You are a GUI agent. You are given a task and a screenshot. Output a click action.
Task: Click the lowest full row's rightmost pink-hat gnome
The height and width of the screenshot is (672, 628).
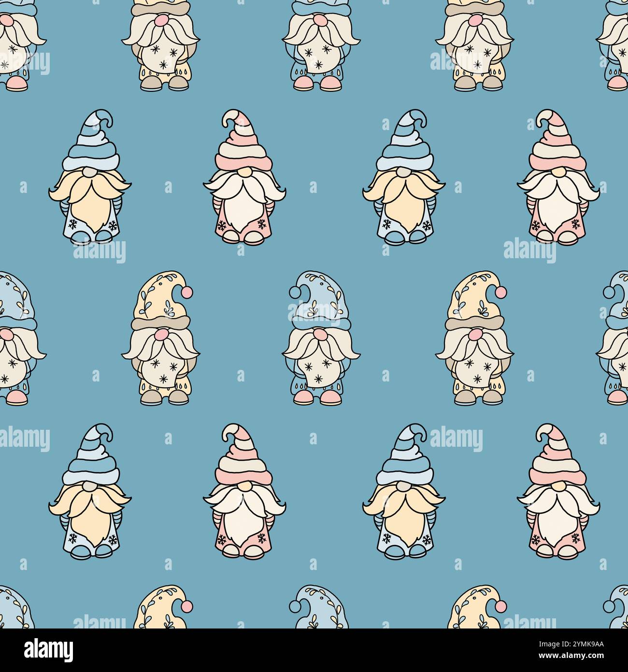[558, 491]
